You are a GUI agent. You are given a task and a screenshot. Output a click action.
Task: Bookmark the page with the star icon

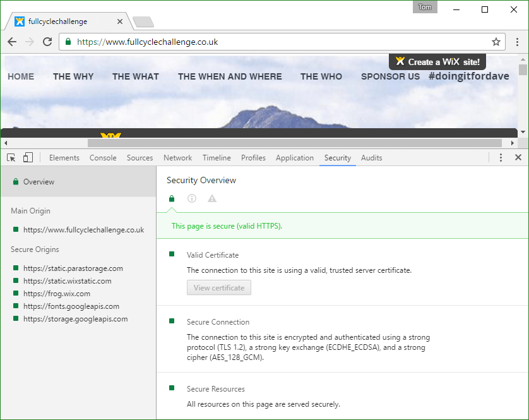[496, 42]
